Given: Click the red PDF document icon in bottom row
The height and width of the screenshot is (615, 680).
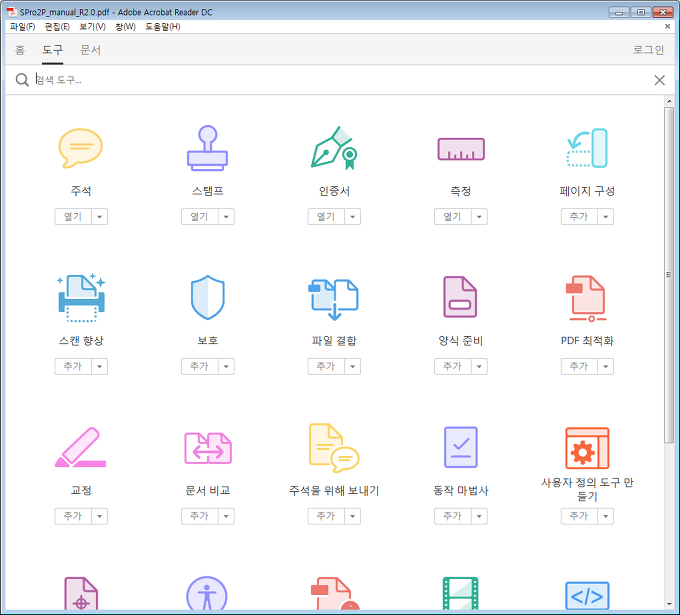Looking at the screenshot, I should [x=334, y=593].
